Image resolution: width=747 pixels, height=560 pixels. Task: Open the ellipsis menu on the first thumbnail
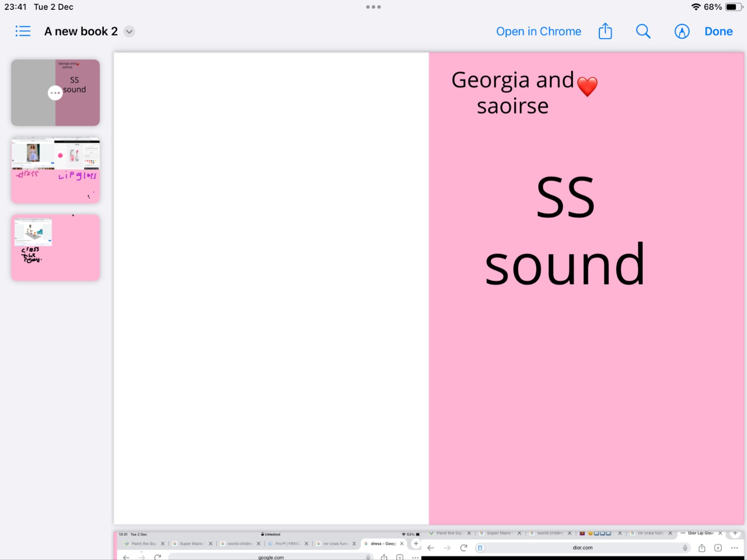tap(55, 93)
